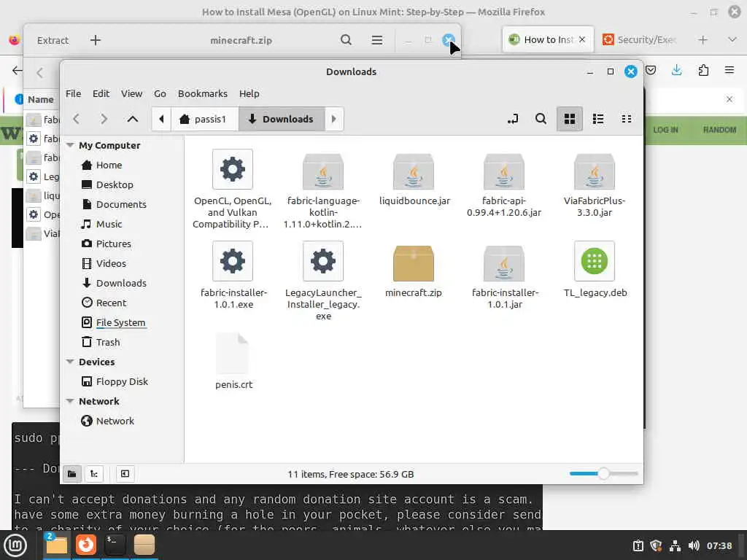Add files with plus button in archive manager

[96, 41]
